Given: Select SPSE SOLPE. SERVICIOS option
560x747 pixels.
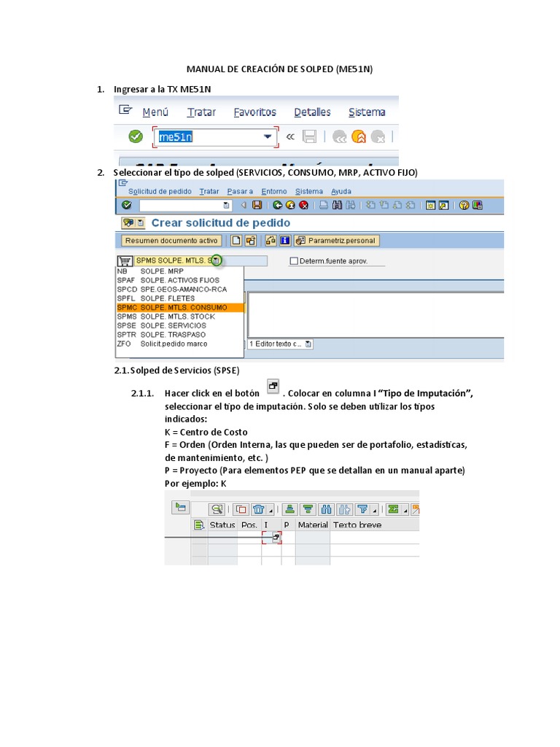Looking at the screenshot, I should pyautogui.click(x=180, y=325).
